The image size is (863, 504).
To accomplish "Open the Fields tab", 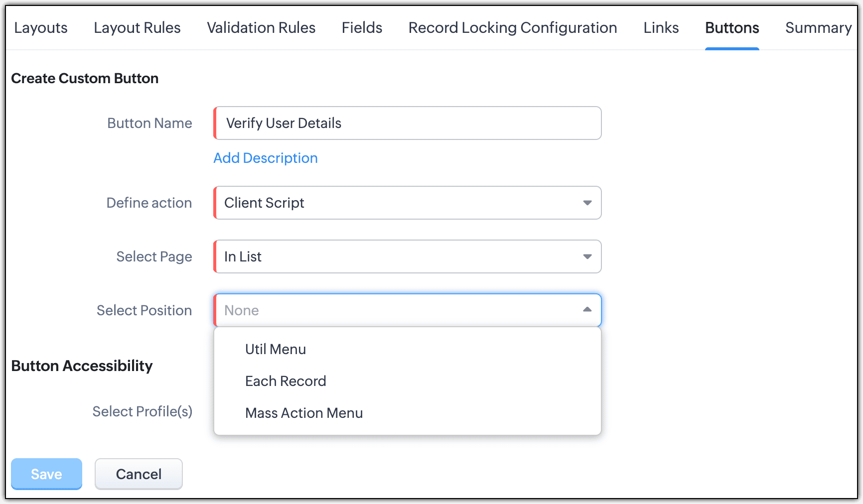I will (362, 28).
